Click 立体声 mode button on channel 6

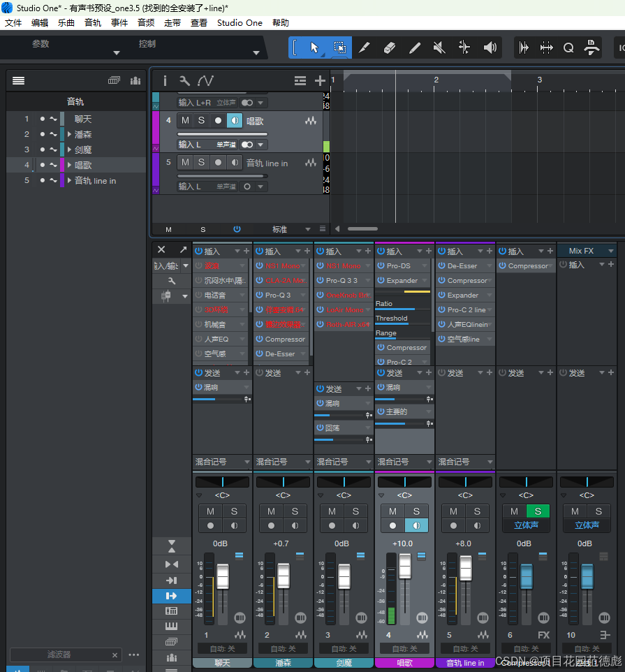click(x=526, y=525)
